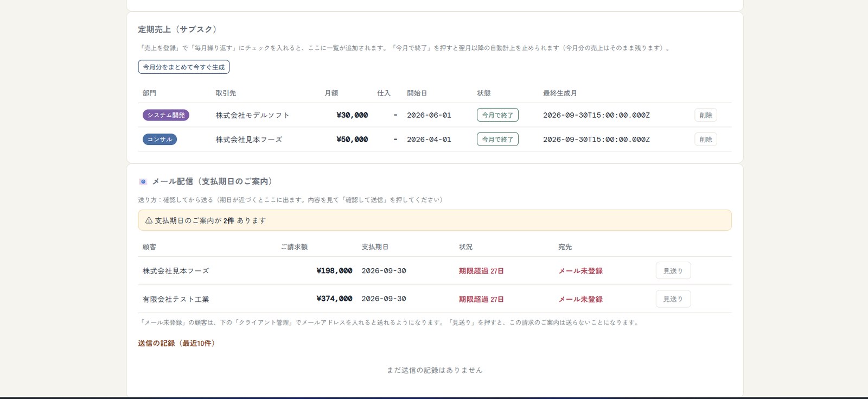
Task: Click the start date 2026-04-01
Action: click(429, 140)
